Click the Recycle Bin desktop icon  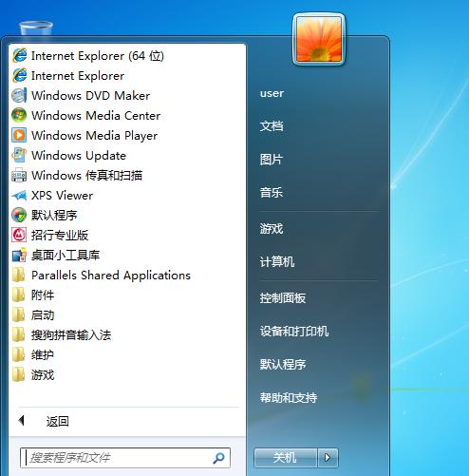pos(36,29)
